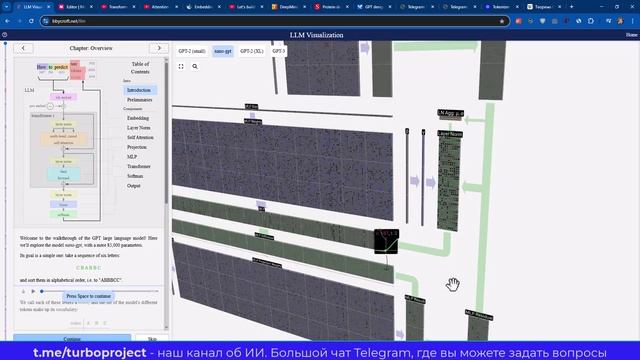Click the LN Agg label in 3D view
640x360 pixels.
[451, 113]
